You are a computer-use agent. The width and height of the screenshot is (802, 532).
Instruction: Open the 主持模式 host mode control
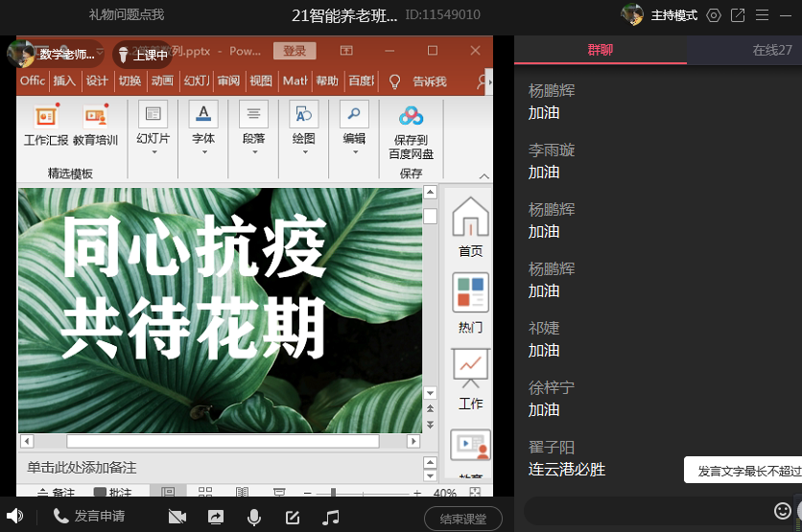(673, 15)
